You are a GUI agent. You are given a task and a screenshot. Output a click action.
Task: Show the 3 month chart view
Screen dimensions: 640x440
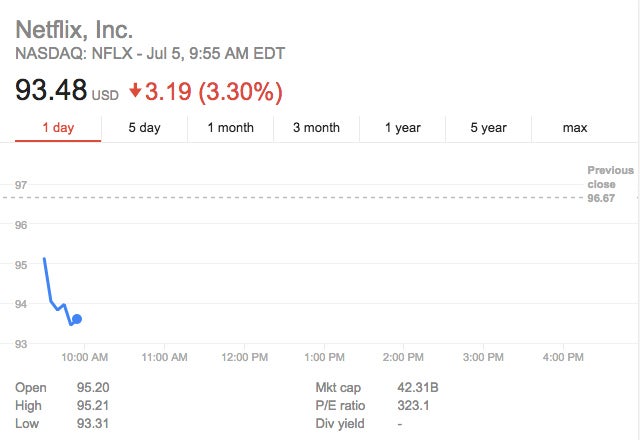coord(316,128)
